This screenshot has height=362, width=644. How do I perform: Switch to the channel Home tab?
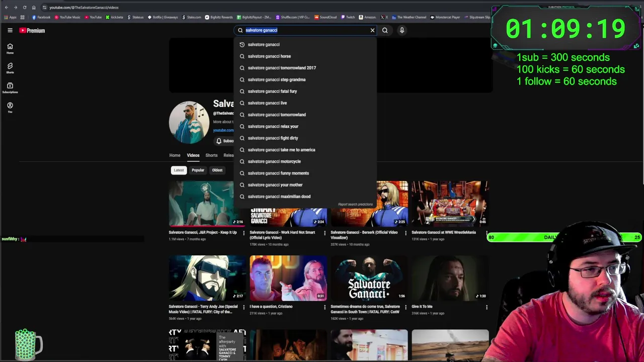tap(175, 155)
